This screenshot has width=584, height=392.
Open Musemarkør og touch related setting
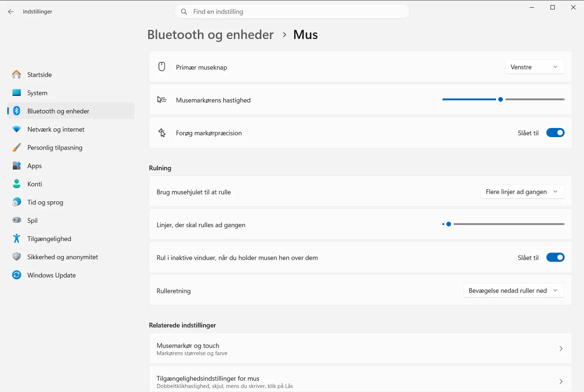pyautogui.click(x=360, y=348)
